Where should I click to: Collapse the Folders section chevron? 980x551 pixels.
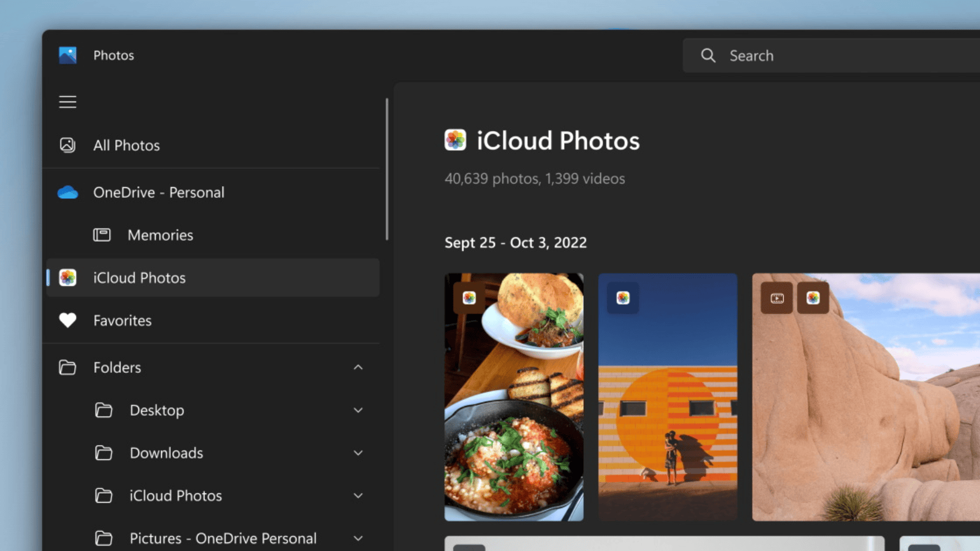pos(358,367)
